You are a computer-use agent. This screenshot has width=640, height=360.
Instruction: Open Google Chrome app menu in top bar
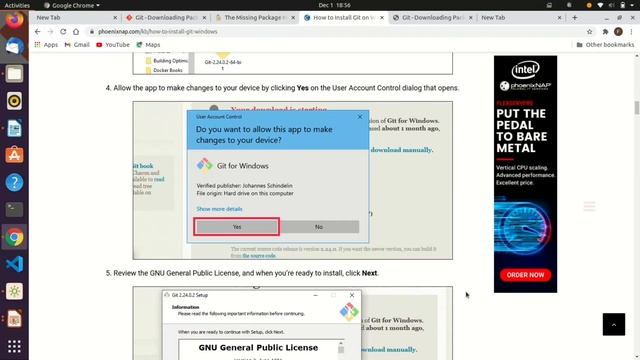tap(72, 5)
